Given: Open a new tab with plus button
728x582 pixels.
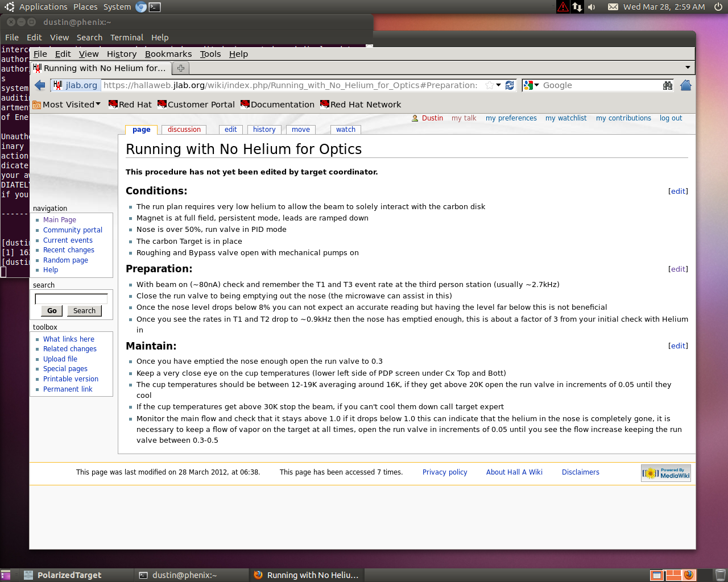Looking at the screenshot, I should [x=181, y=68].
